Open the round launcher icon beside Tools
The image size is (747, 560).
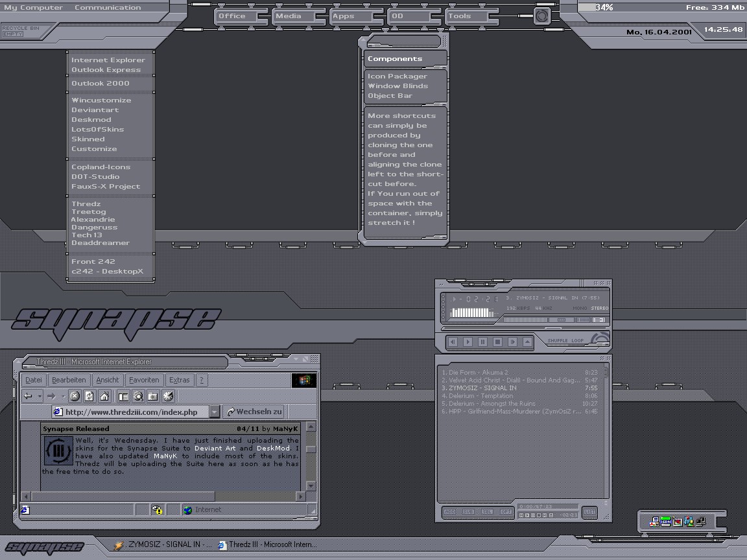click(x=541, y=16)
